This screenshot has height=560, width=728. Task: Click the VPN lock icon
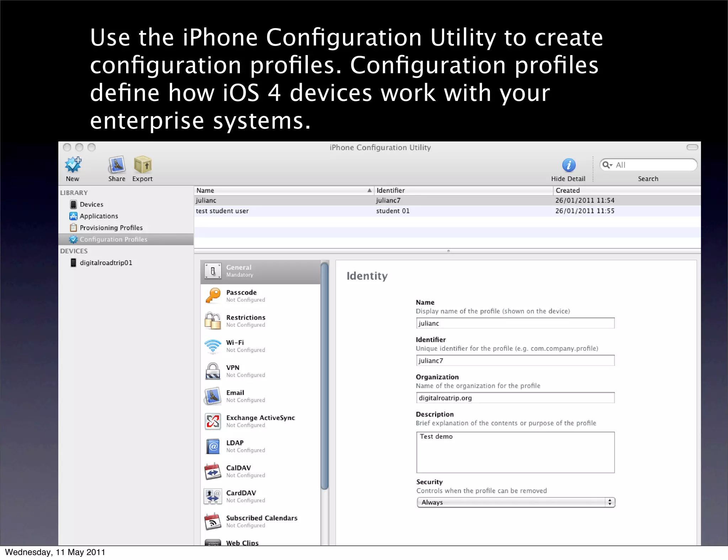coord(213,371)
